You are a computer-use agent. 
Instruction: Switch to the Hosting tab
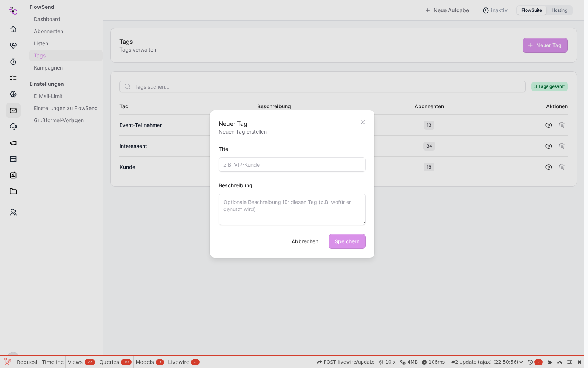pos(559,10)
